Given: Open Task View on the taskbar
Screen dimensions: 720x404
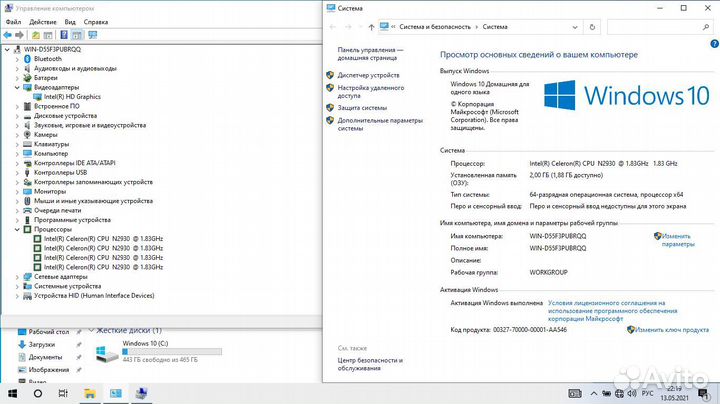Looking at the screenshot, I should click(63, 393).
